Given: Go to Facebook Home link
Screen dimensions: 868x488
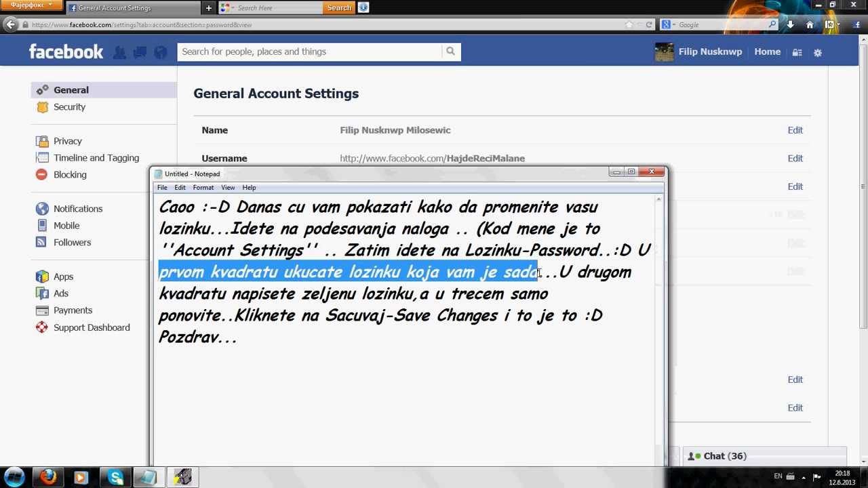Looking at the screenshot, I should tap(767, 52).
